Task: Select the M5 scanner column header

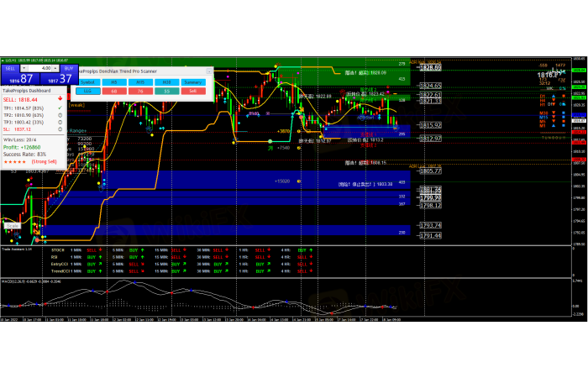Action: (113, 81)
